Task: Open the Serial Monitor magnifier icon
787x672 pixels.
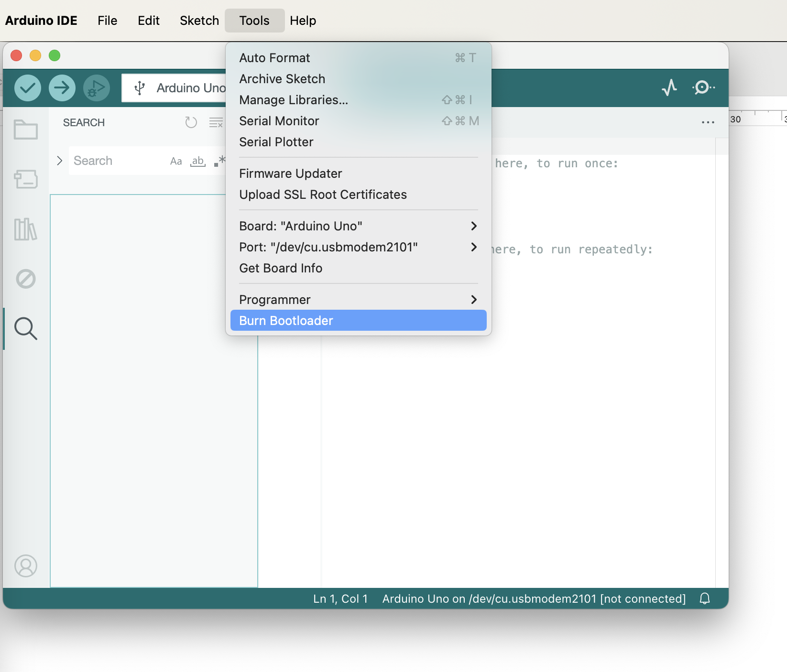Action: tap(703, 87)
